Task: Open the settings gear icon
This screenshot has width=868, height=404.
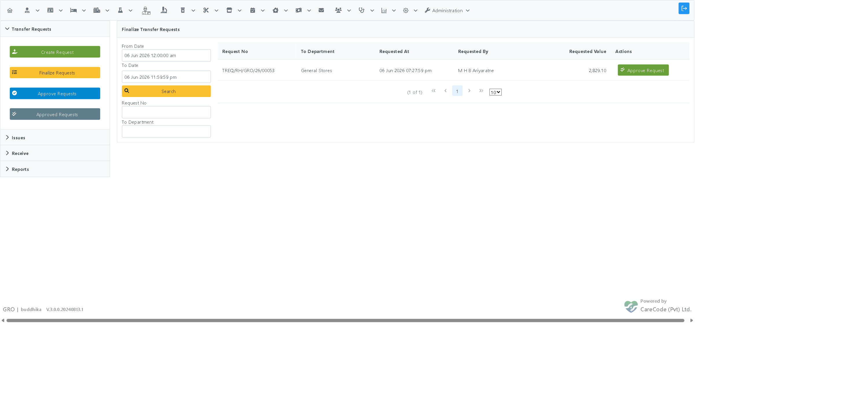Action: click(406, 10)
